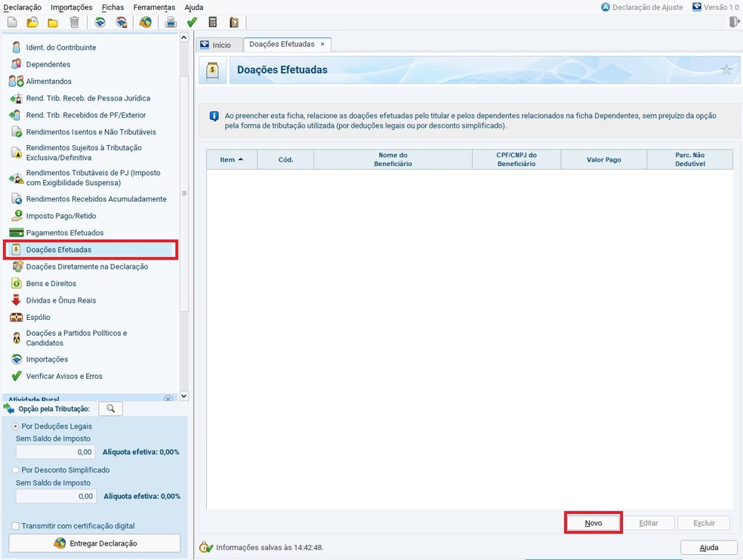The image size is (743, 560).
Task: Close the Doações Efetuadas tab
Action: pyautogui.click(x=322, y=44)
